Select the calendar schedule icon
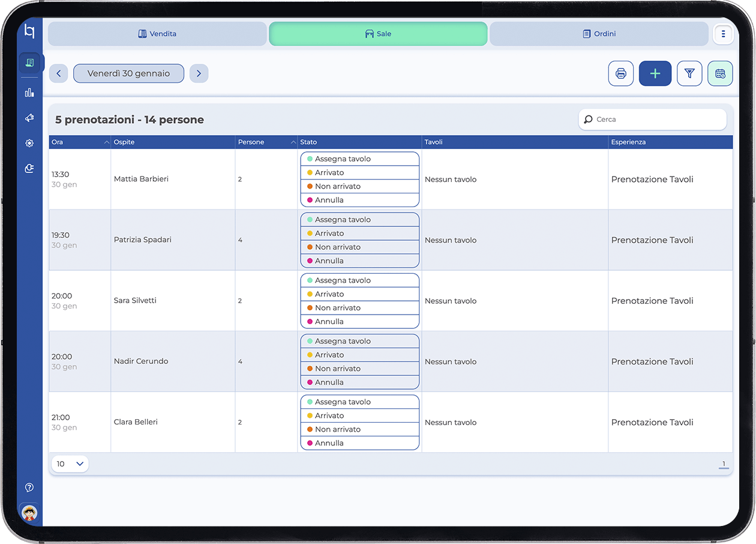Screen dimensions: 756x544 pos(720,73)
